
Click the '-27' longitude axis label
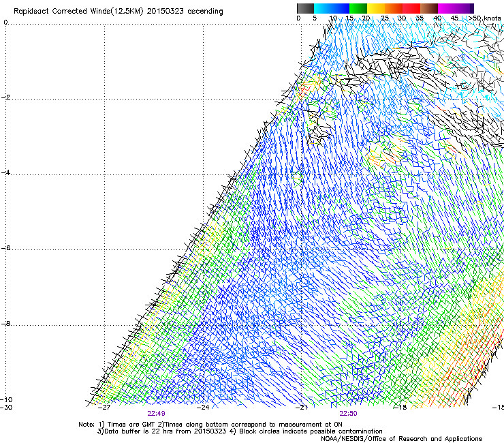pos(104,408)
